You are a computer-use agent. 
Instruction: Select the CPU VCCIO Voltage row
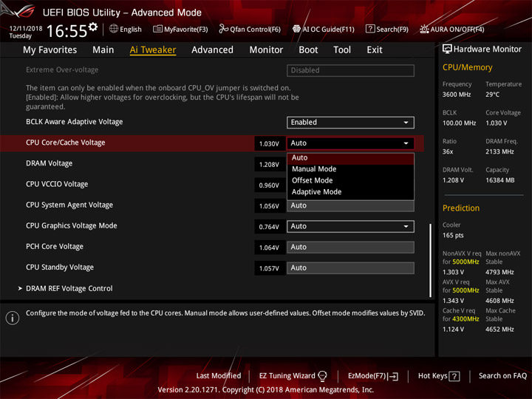pyautogui.click(x=57, y=184)
